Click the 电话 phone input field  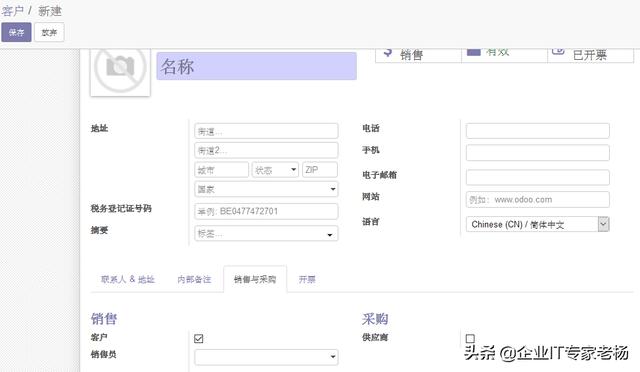click(538, 131)
